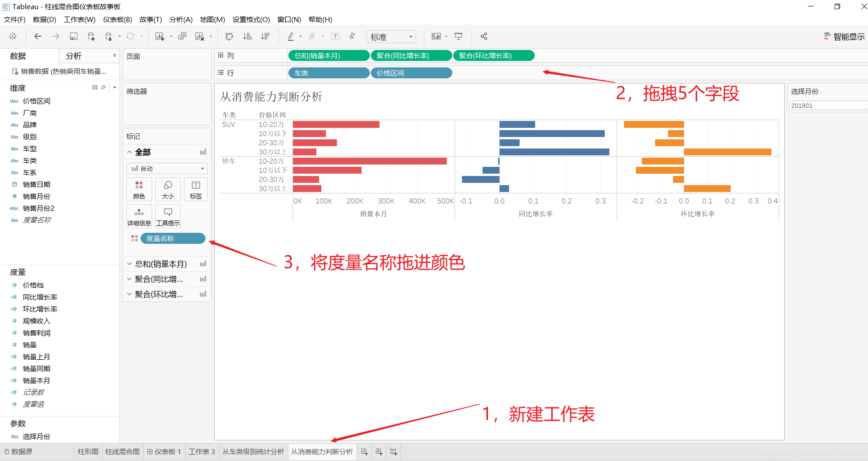Image resolution: width=868 pixels, height=461 pixels.
Task: Switch to the 柱形图 sheet tab
Action: click(x=88, y=452)
